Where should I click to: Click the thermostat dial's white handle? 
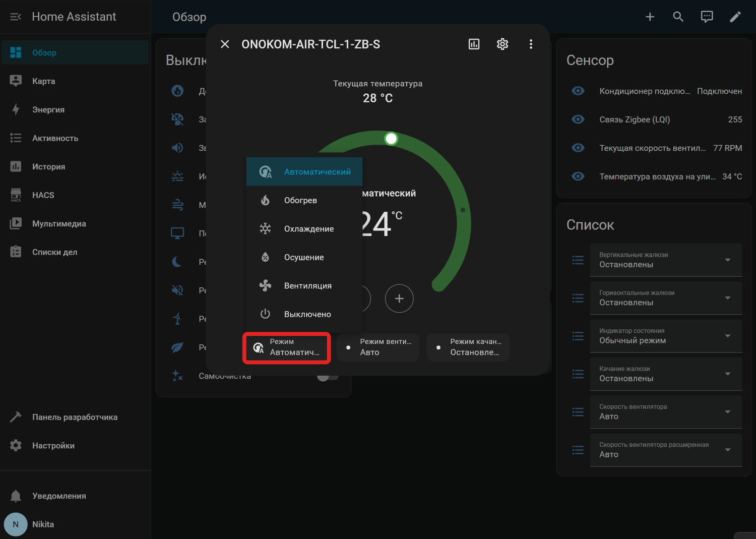[391, 139]
